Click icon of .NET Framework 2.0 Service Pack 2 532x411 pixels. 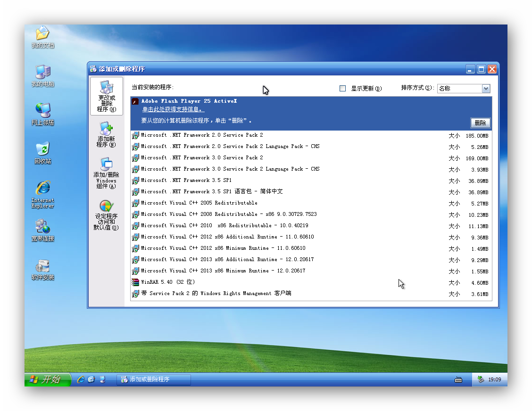coord(135,135)
